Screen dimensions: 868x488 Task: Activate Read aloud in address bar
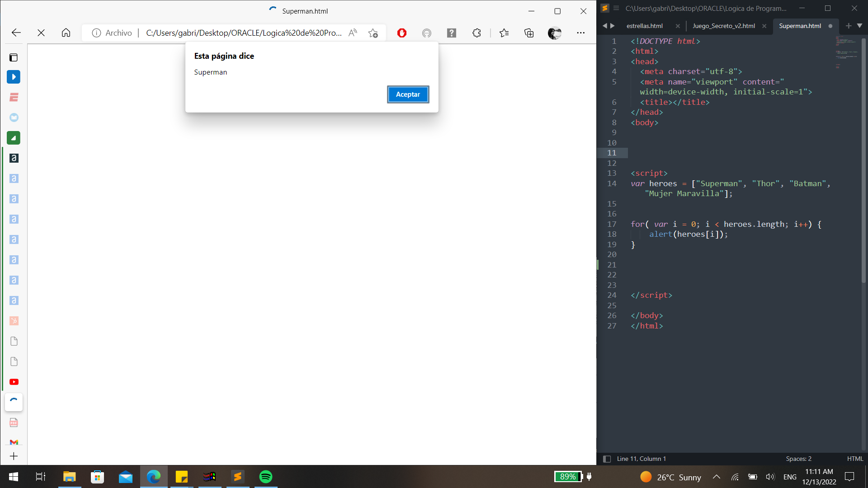353,33
